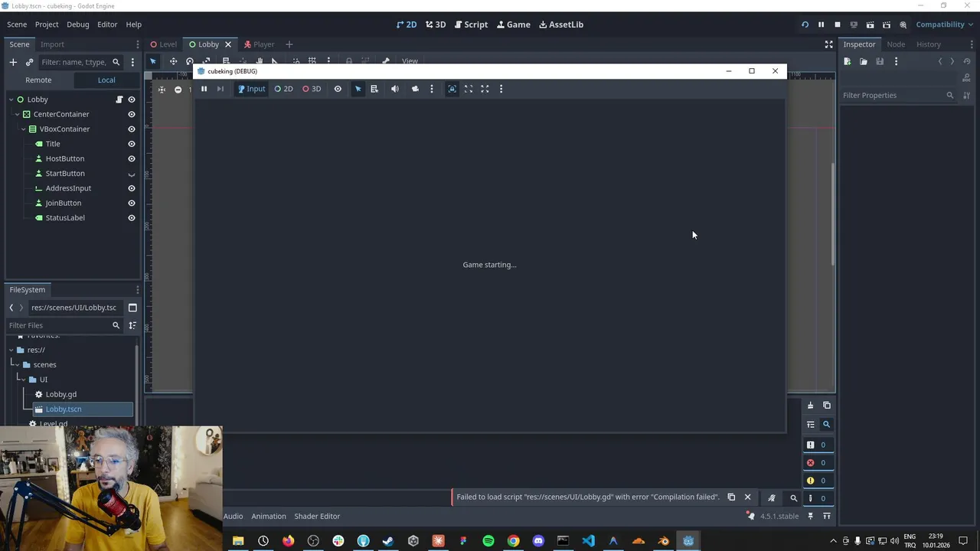The width and height of the screenshot is (980, 551).
Task: Hide the StatusLabel node
Action: pos(131,218)
